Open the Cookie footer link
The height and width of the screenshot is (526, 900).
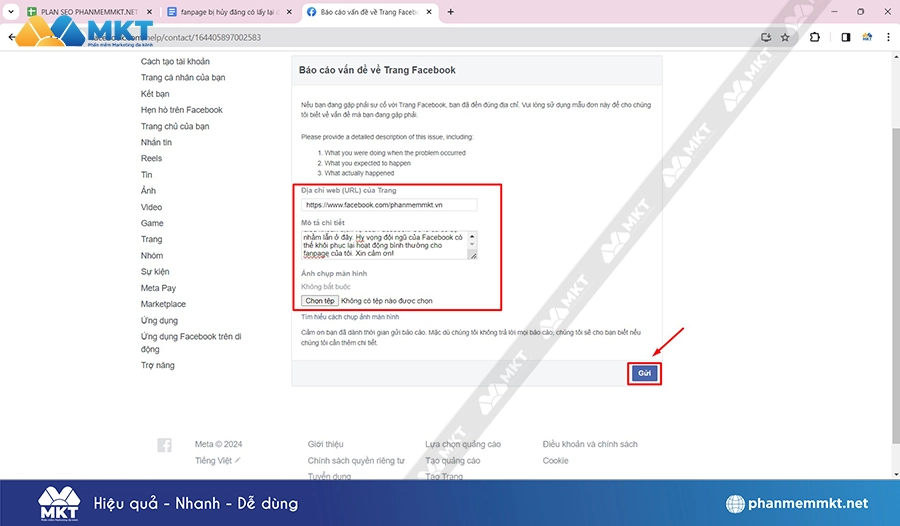point(556,461)
